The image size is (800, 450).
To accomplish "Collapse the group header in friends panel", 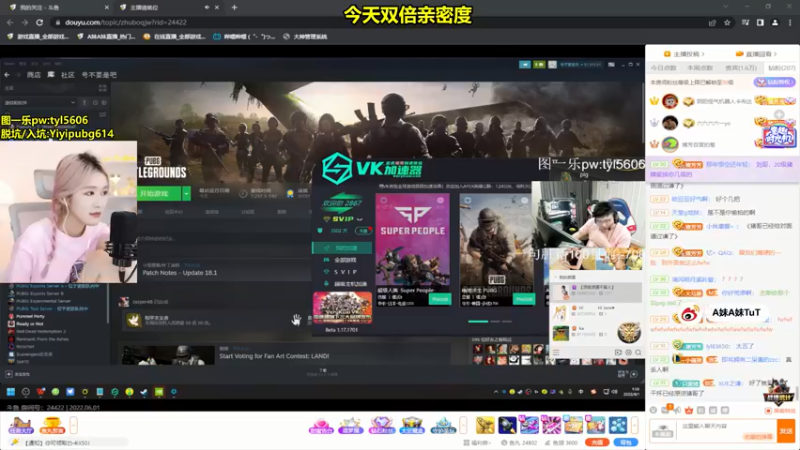I will click(556, 277).
